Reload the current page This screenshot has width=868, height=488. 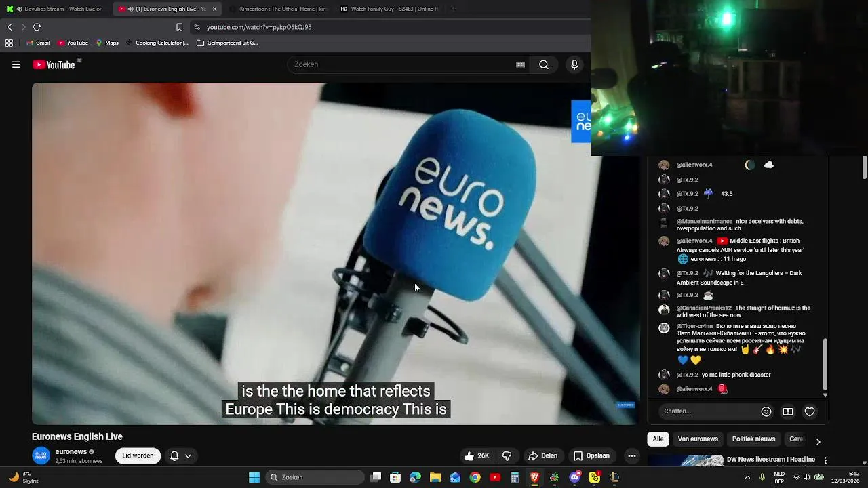click(37, 27)
